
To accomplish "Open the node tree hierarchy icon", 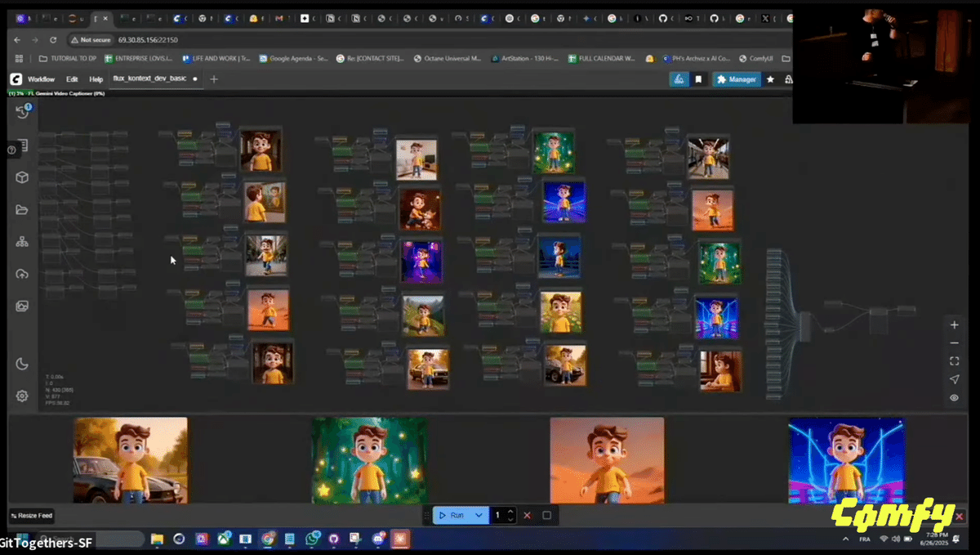I will click(x=22, y=242).
